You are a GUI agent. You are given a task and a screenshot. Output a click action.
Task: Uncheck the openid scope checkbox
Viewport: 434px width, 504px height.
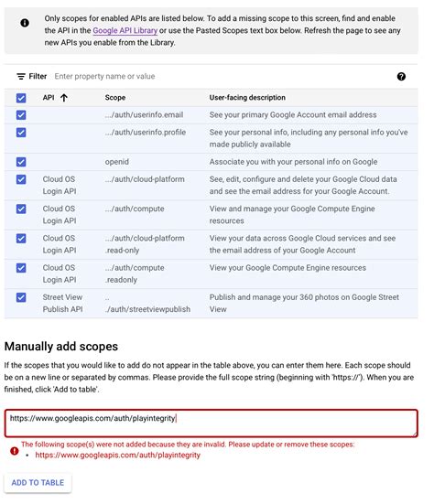[21, 162]
